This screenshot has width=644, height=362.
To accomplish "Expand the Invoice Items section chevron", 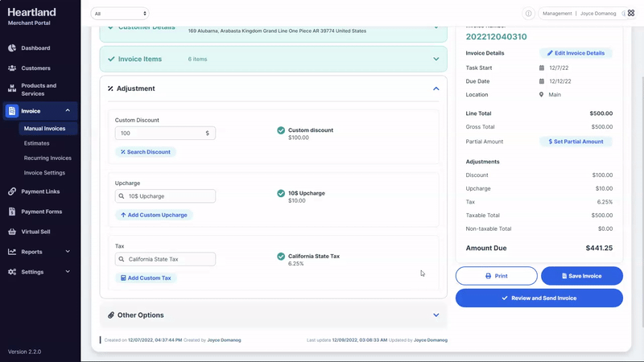I will [x=436, y=59].
